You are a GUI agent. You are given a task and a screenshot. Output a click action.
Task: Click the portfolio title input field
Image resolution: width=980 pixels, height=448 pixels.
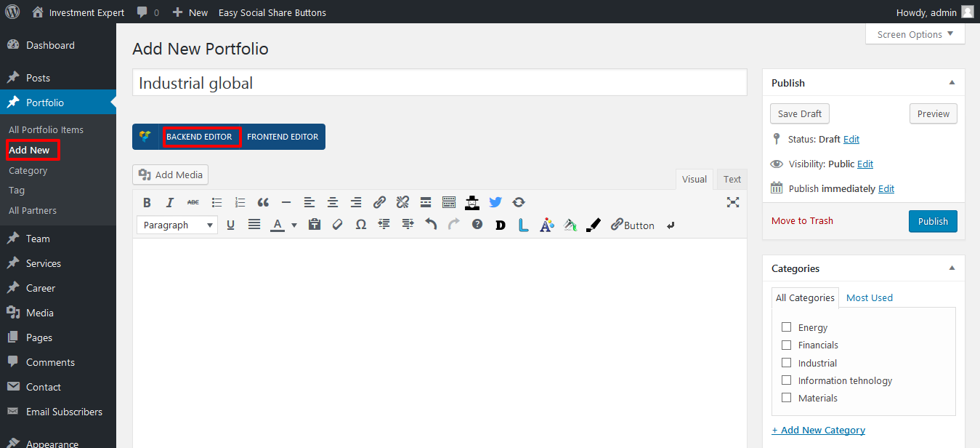coord(439,83)
